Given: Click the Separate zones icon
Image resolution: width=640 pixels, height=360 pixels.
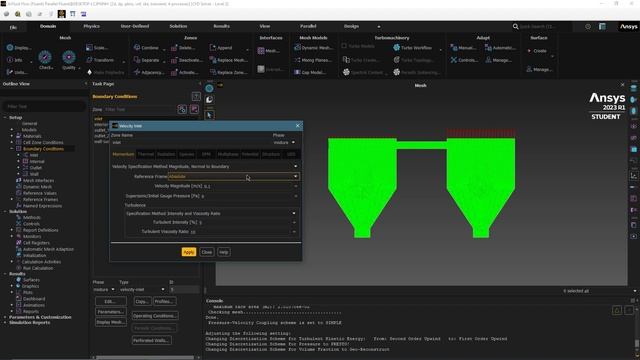Looking at the screenshot, I should pos(137,60).
